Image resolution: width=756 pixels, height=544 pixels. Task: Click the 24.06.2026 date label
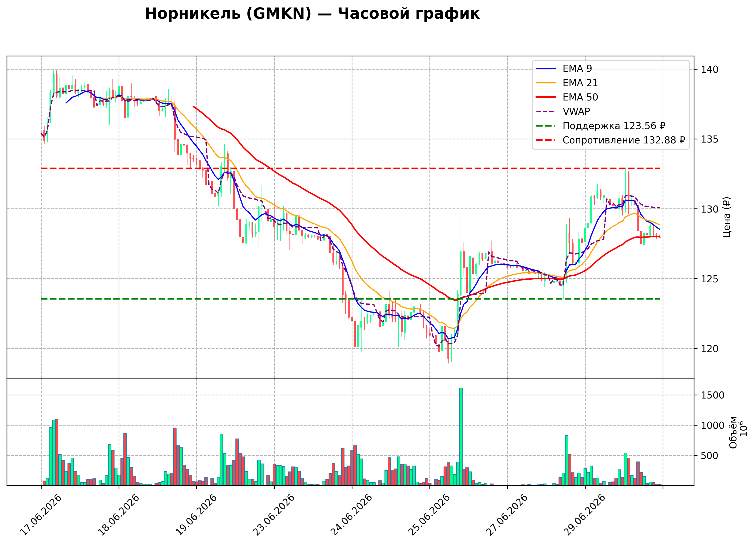351,515
